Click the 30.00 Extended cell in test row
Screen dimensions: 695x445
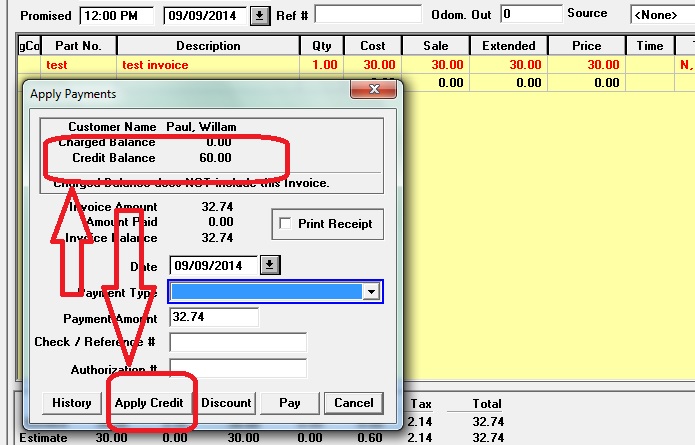click(x=509, y=65)
